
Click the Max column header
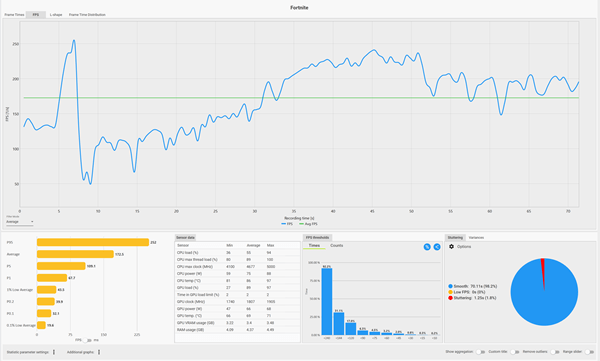271,245
